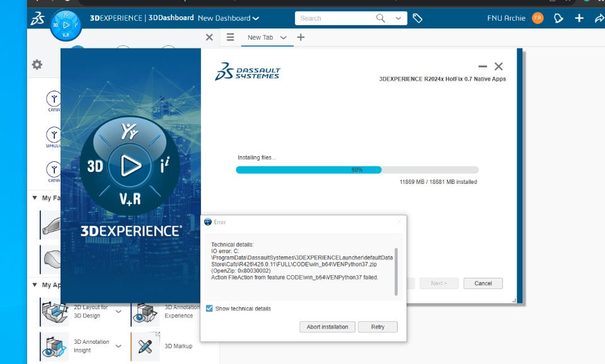Open the 2D Layout for 3D Design app

54,312
